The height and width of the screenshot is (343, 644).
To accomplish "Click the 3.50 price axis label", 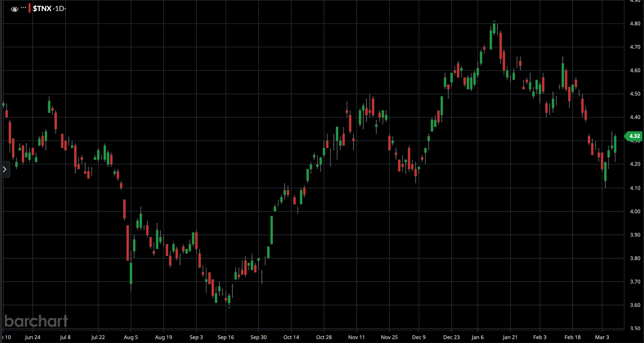I will click(635, 328).
